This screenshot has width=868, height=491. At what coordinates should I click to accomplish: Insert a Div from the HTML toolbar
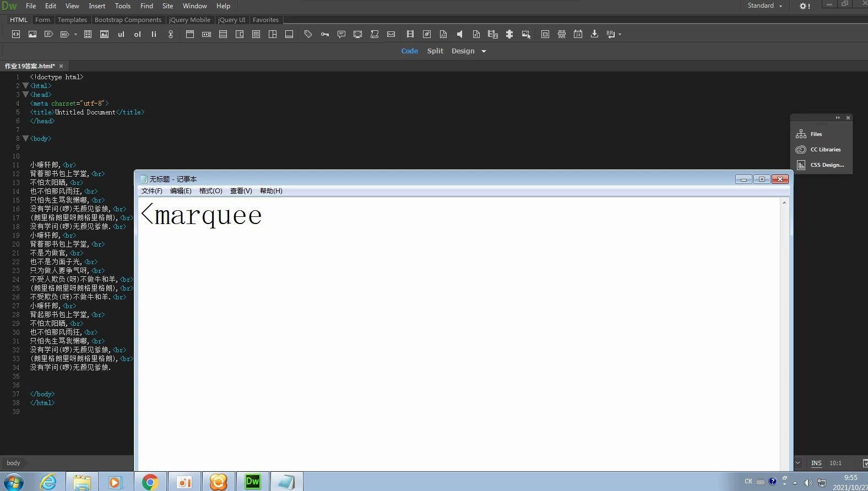pos(16,34)
